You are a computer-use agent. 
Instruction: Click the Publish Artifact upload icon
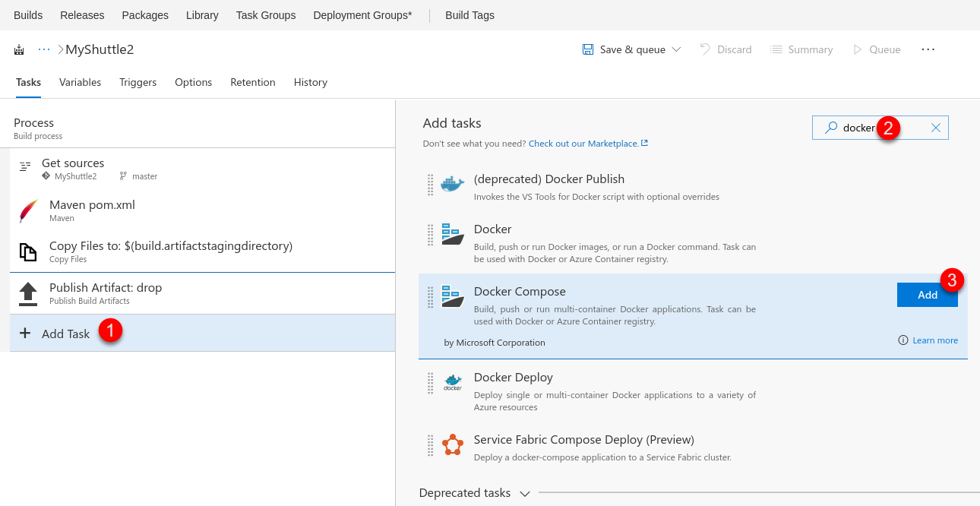point(28,293)
